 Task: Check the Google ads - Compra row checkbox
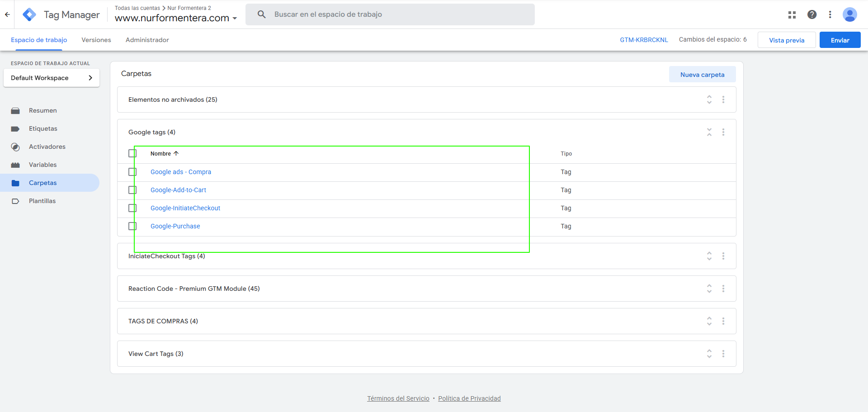pos(132,172)
